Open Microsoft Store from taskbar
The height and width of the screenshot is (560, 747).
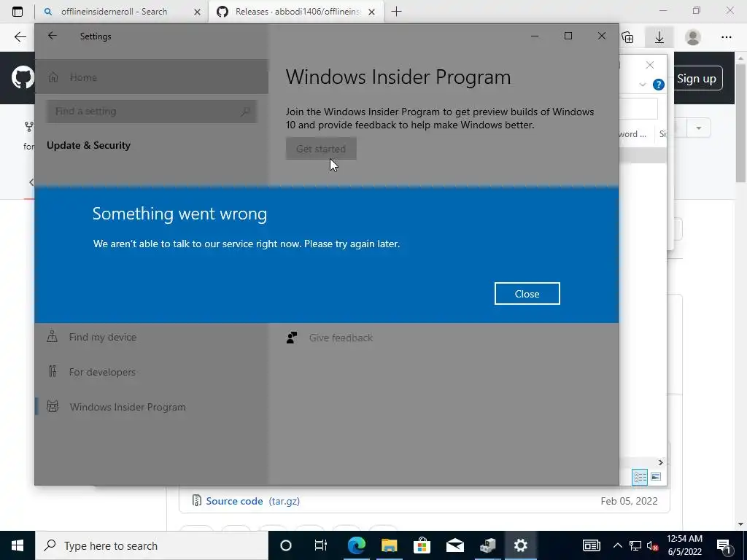[x=422, y=545]
